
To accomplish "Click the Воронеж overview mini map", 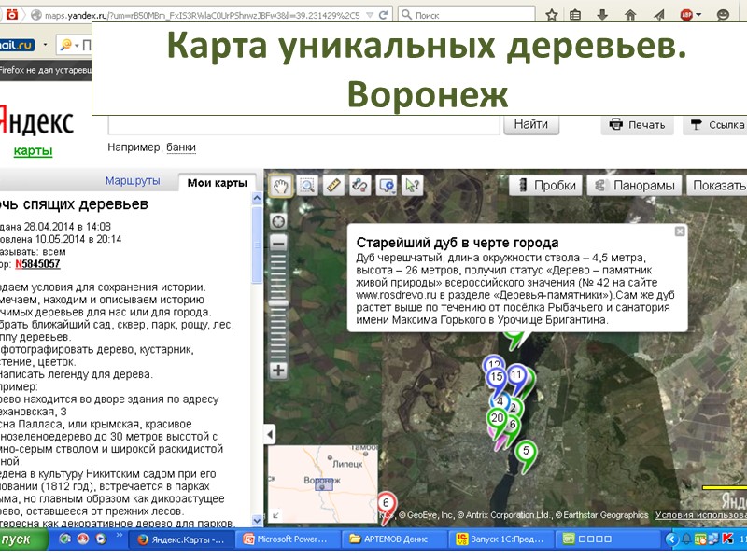I will tap(323, 483).
